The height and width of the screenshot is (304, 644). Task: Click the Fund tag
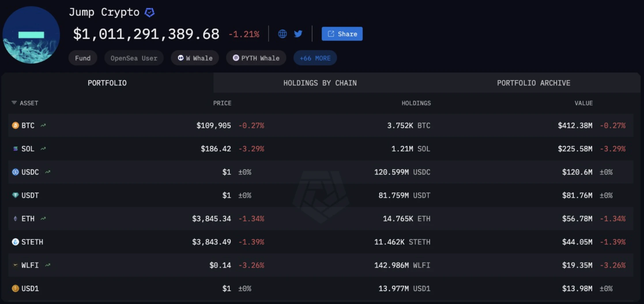tap(83, 58)
